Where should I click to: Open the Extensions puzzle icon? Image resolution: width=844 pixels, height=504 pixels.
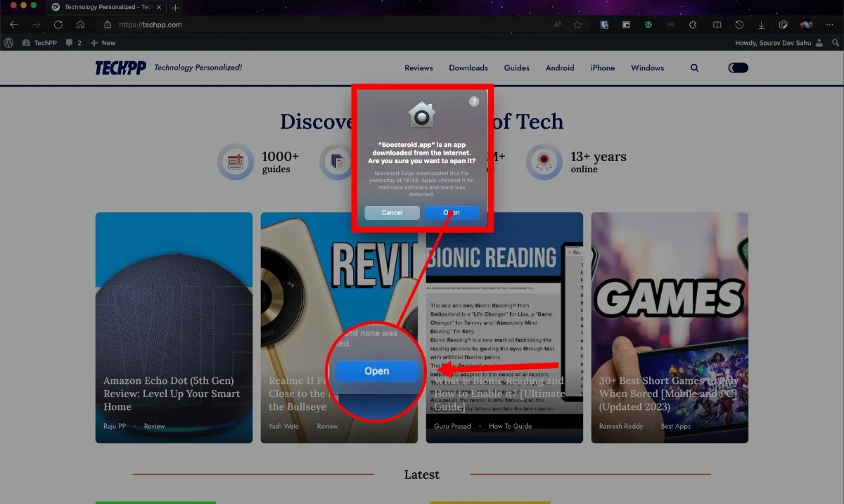693,25
